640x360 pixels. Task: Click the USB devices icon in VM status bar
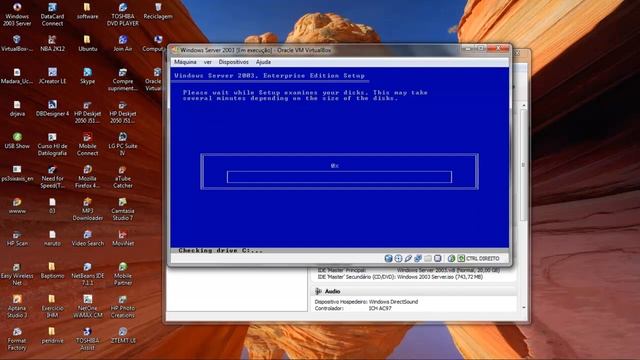[x=408, y=258]
